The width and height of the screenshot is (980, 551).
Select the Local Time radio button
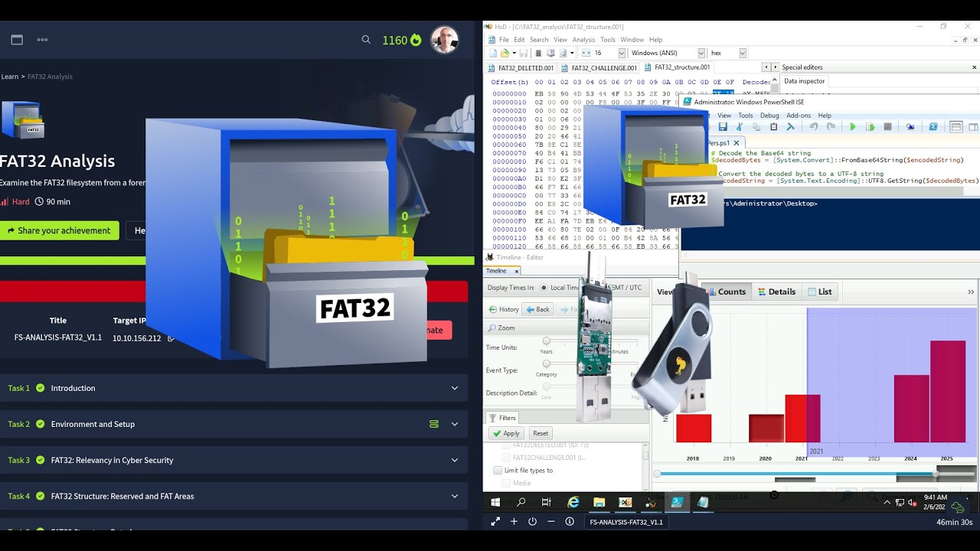[x=544, y=288]
